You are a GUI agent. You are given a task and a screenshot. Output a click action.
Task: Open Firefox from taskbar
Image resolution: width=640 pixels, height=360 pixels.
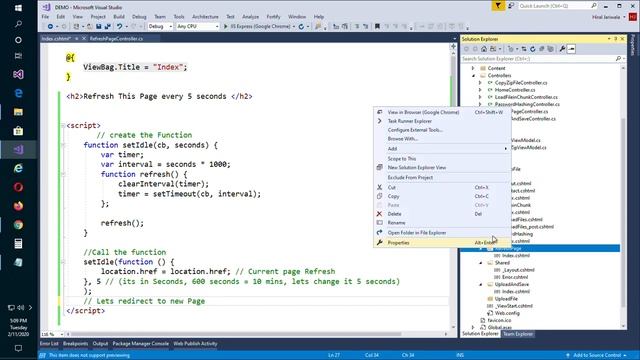click(x=18, y=206)
